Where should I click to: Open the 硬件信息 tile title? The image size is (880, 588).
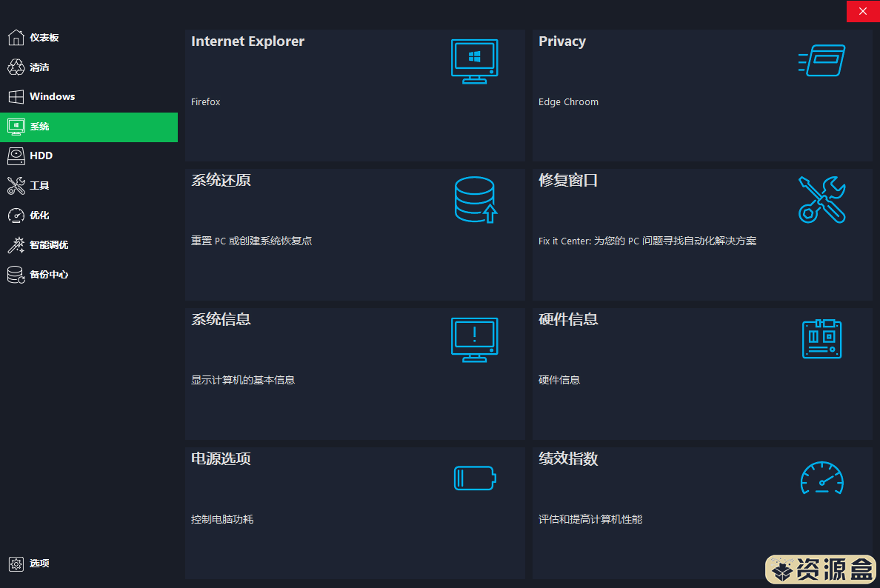coord(568,319)
